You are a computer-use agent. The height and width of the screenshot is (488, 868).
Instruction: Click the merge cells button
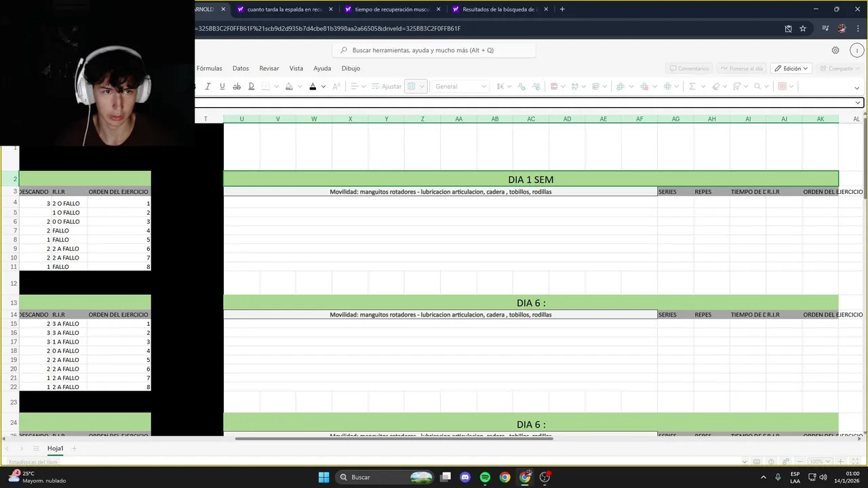[412, 87]
